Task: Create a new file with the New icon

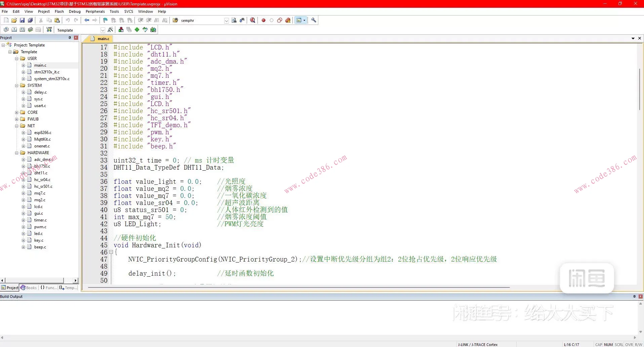Action: [x=6, y=20]
